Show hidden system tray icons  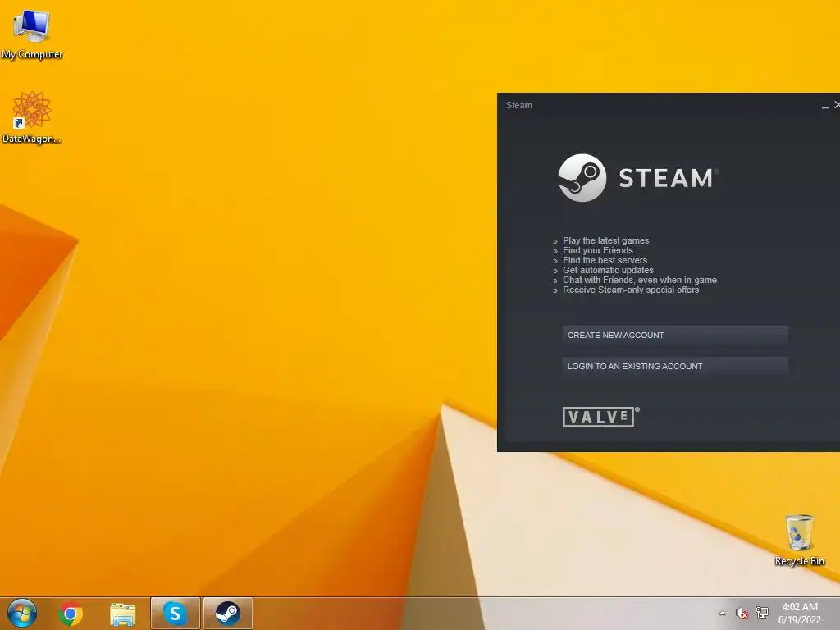722,613
